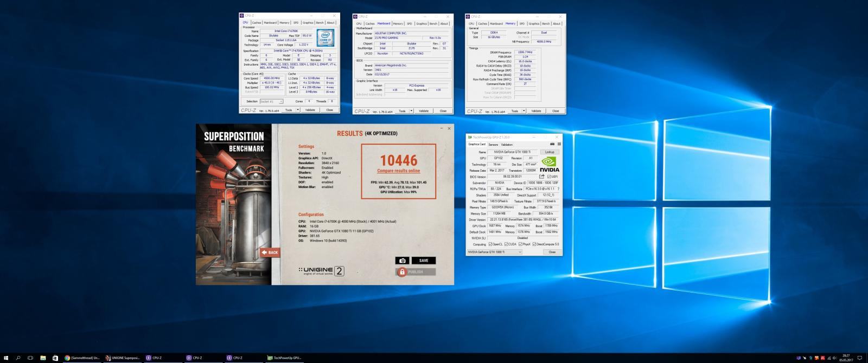This screenshot has height=363, width=868.
Task: Click the Close button in GPU-Z
Action: [x=552, y=252]
